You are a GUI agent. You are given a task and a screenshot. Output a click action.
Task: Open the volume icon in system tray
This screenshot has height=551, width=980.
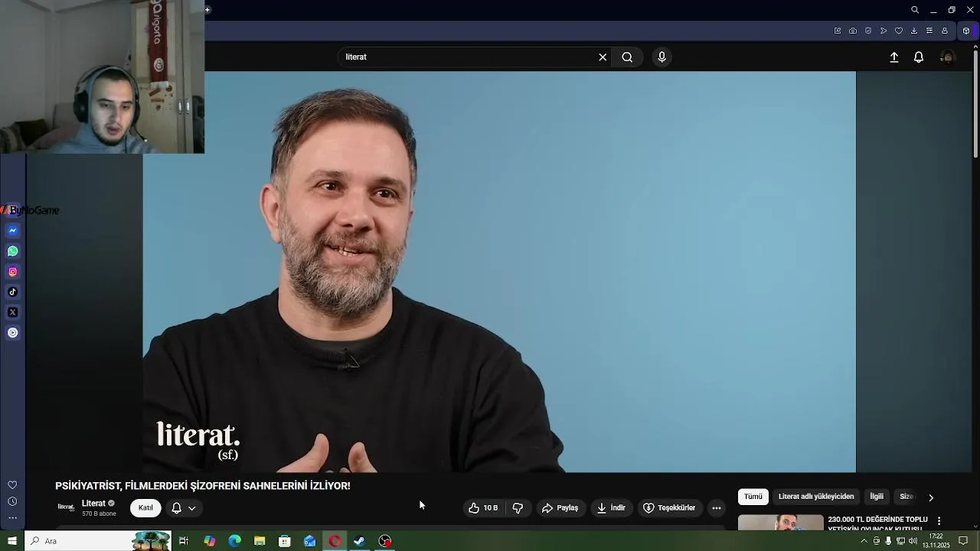pos(913,541)
